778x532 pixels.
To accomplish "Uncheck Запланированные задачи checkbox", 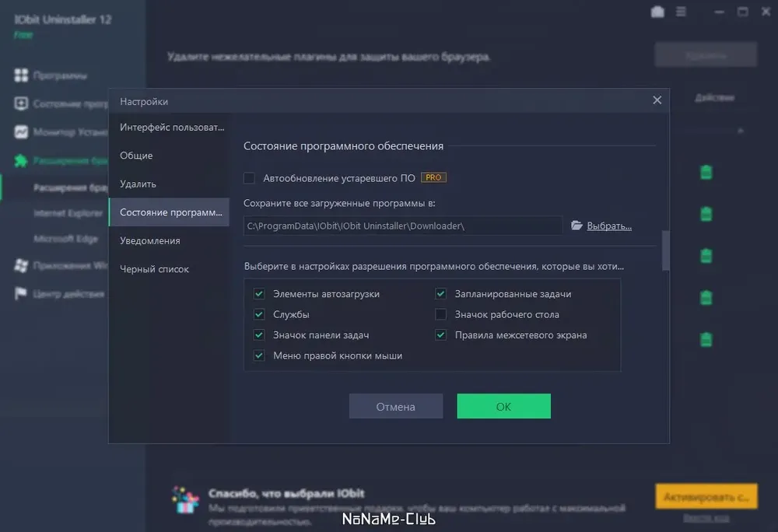I will click(x=440, y=293).
